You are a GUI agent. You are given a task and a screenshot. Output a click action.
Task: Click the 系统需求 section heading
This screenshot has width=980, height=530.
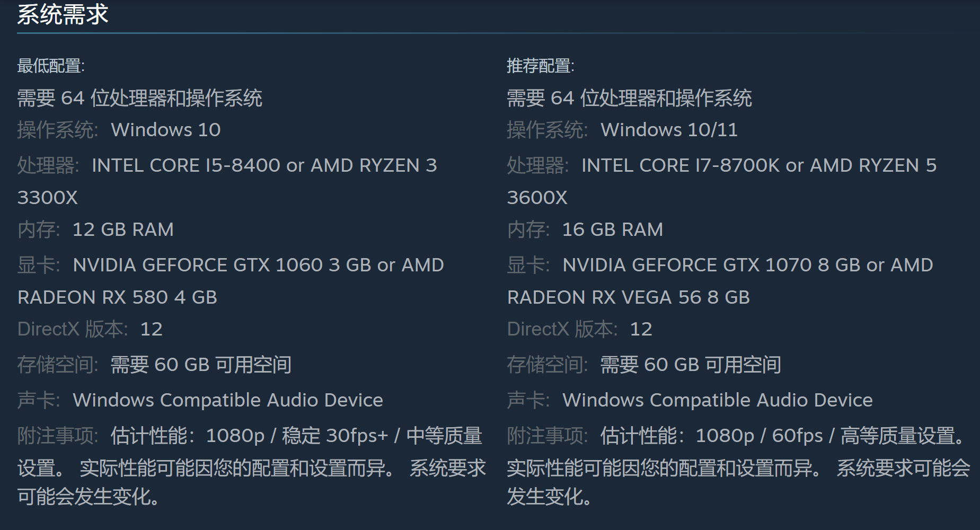63,14
